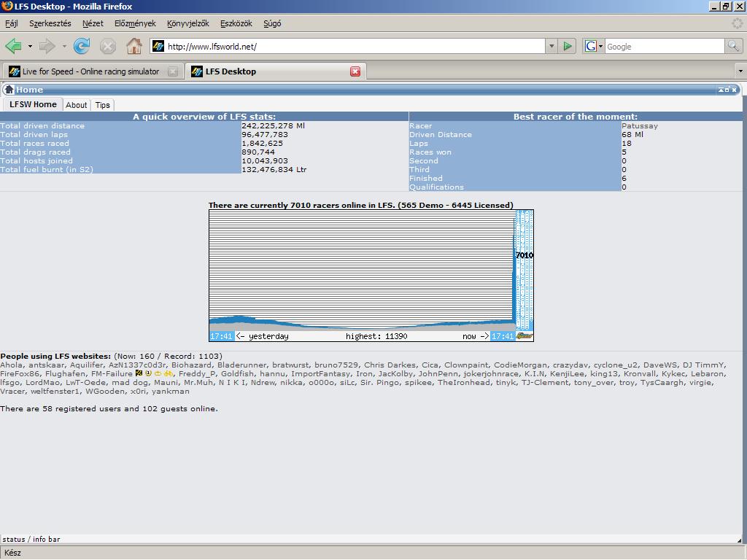Click the Firefox throbber activity icon
Viewport: 747px width, 560px height.
(x=738, y=23)
